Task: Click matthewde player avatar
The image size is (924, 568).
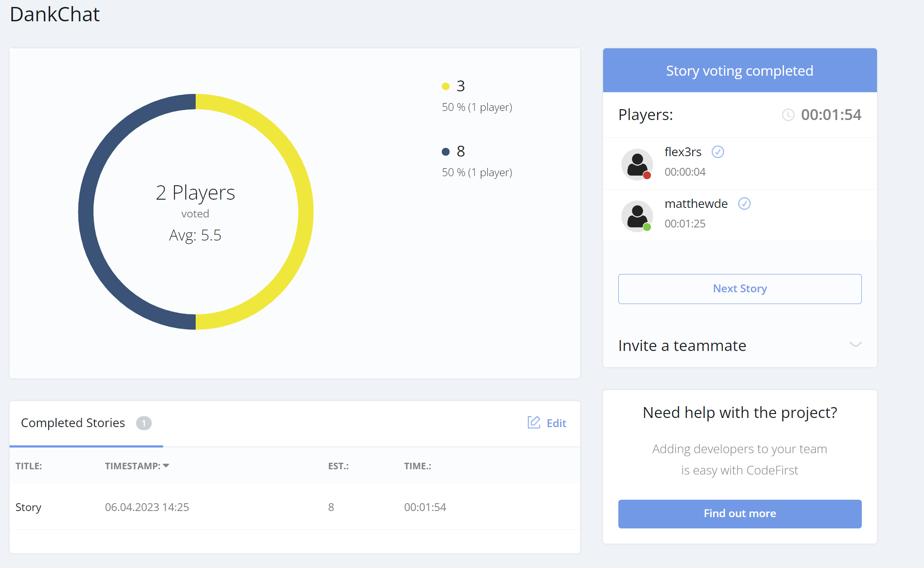Action: (637, 216)
